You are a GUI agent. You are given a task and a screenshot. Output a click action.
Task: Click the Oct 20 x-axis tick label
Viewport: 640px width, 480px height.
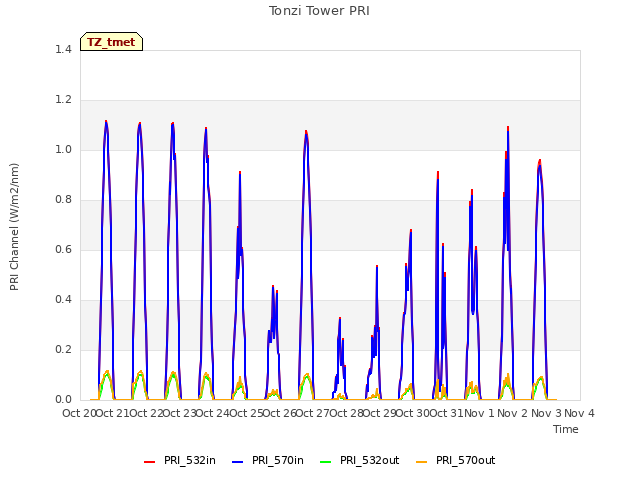point(79,413)
